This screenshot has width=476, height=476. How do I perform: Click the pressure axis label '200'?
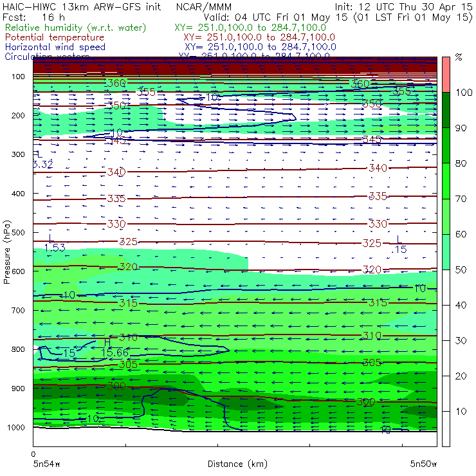click(18, 115)
